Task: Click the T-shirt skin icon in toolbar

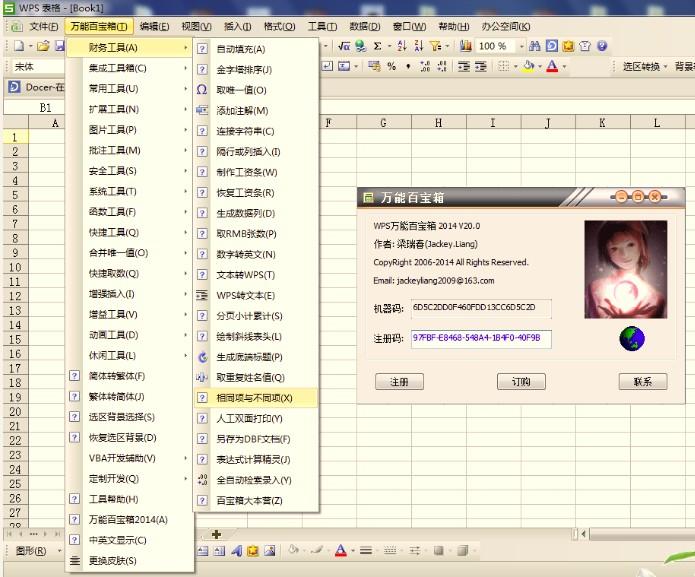Action: pyautogui.click(x=585, y=46)
